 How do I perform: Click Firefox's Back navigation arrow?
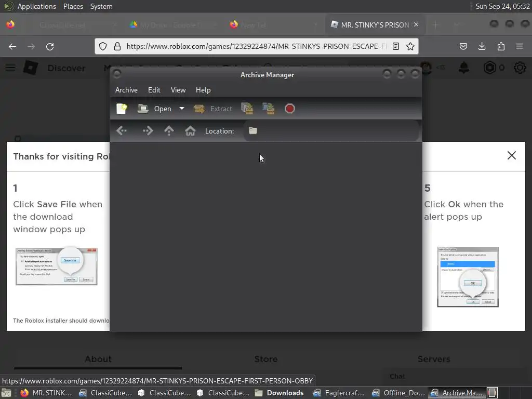(x=12, y=46)
